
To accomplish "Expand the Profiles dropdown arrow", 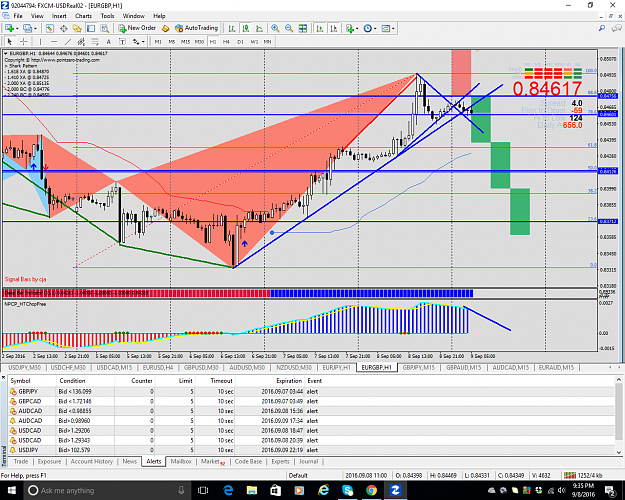I will pos(35,28).
